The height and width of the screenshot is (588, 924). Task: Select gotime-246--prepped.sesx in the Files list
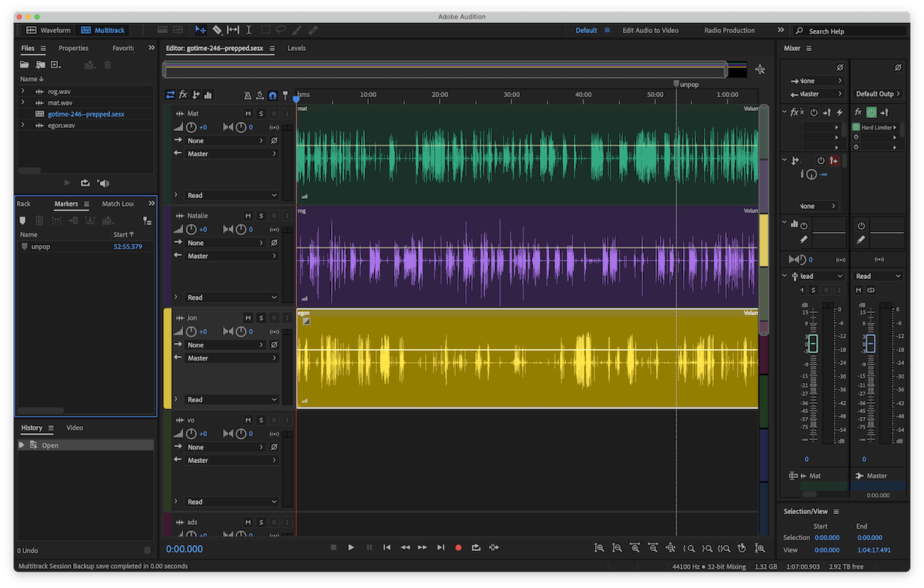coord(85,114)
